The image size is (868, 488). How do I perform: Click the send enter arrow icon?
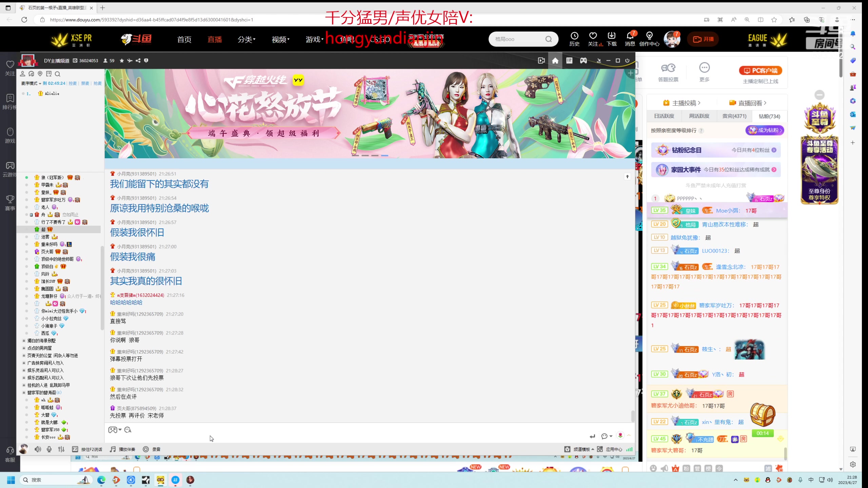[x=592, y=436]
